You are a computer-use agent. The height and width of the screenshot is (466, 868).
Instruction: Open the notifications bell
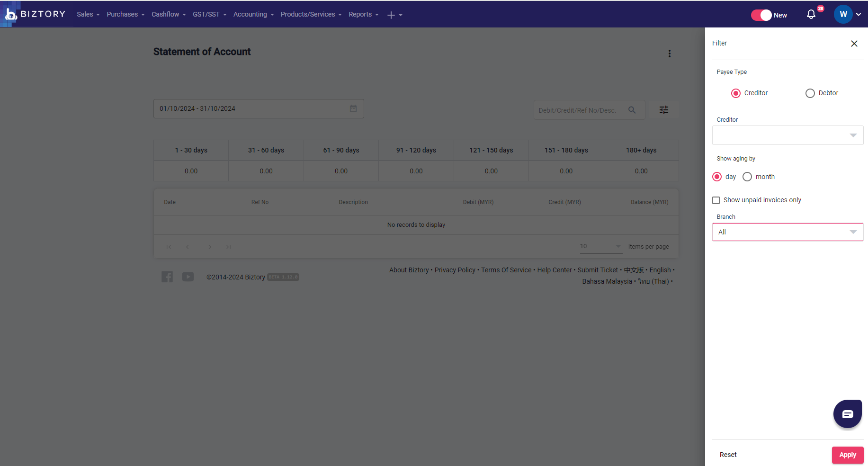click(811, 14)
